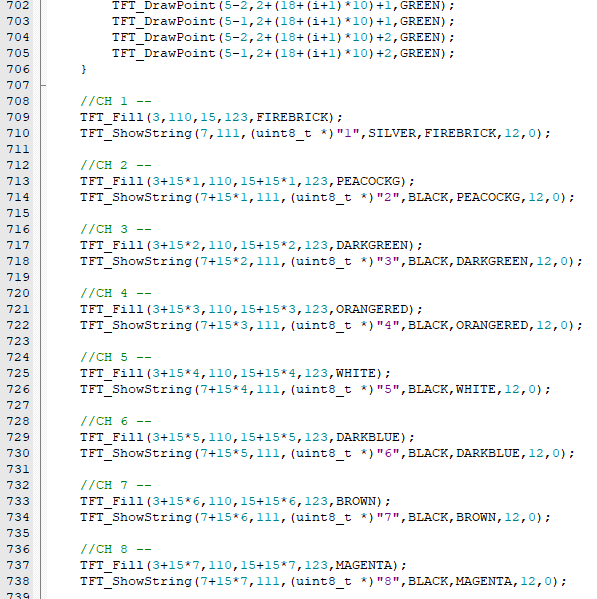This screenshot has height=599, width=597.
Task: Click line number 709 in the gutter
Action: (18, 117)
